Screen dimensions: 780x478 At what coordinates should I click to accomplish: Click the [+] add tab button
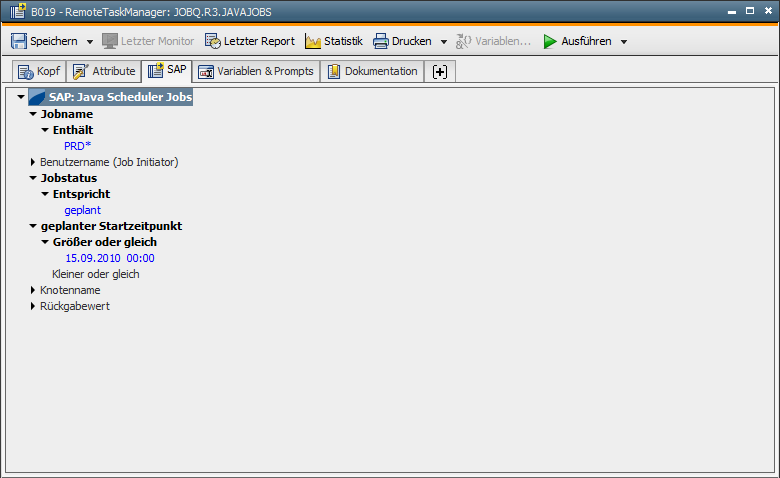click(440, 72)
